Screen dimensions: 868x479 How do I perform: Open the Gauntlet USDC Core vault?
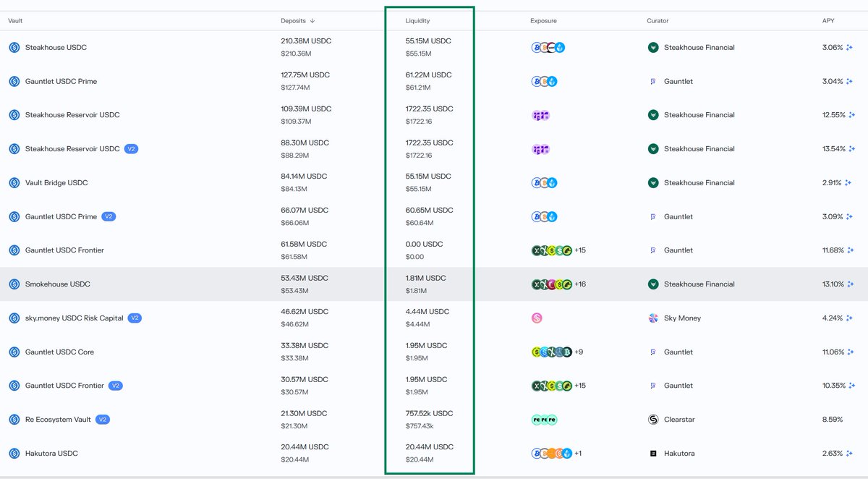(x=59, y=352)
